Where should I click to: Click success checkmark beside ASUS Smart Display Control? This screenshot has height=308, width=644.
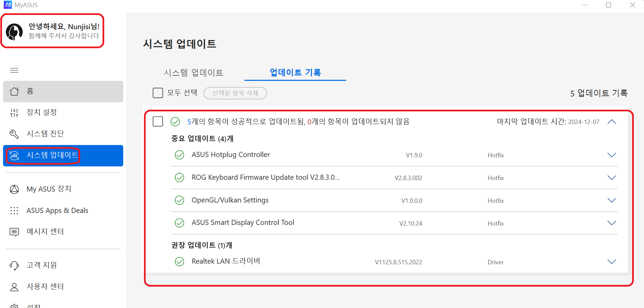tap(179, 223)
